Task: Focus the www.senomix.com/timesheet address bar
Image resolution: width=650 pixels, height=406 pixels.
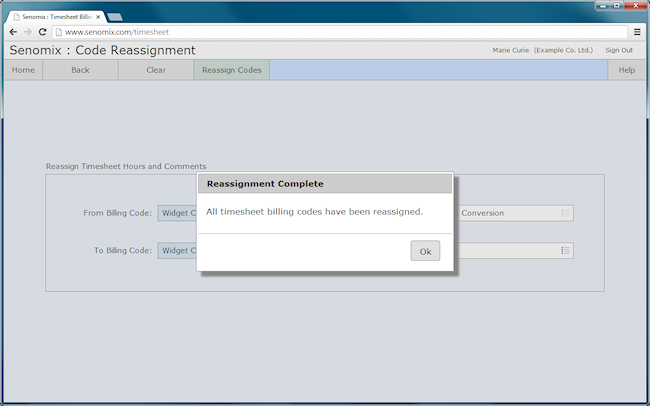Action: [340, 32]
